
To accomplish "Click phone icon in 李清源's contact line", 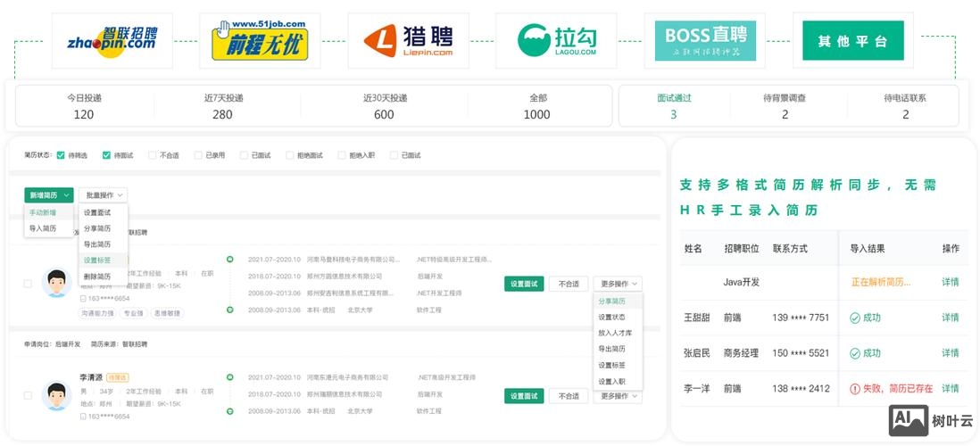I will coord(83,417).
